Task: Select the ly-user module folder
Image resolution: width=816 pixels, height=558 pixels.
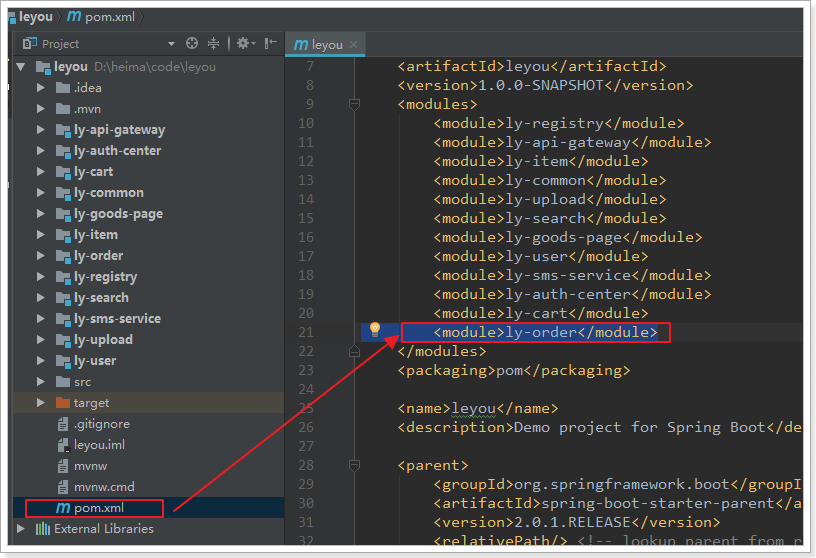Action: 95,361
